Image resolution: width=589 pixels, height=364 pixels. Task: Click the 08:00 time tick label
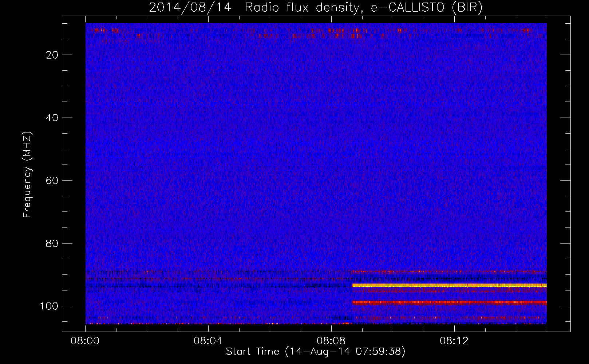coord(85,341)
